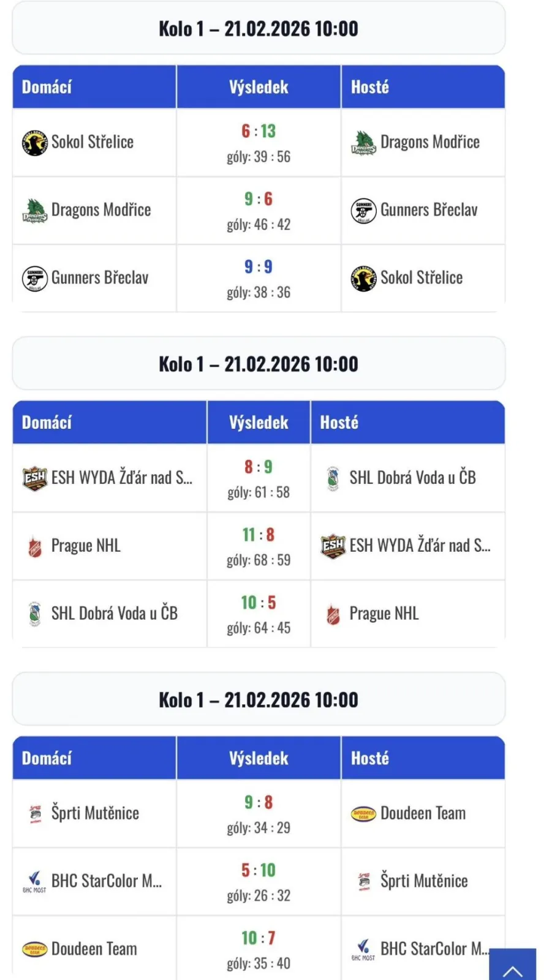Open the 5:10 match result
Screen dimensions: 560x980
point(259,870)
